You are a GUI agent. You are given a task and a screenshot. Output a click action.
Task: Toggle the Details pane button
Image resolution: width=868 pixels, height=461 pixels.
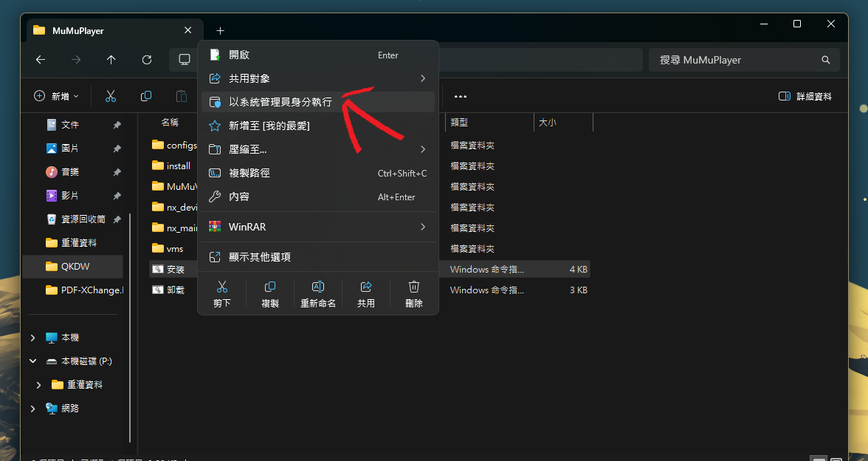[x=805, y=96]
